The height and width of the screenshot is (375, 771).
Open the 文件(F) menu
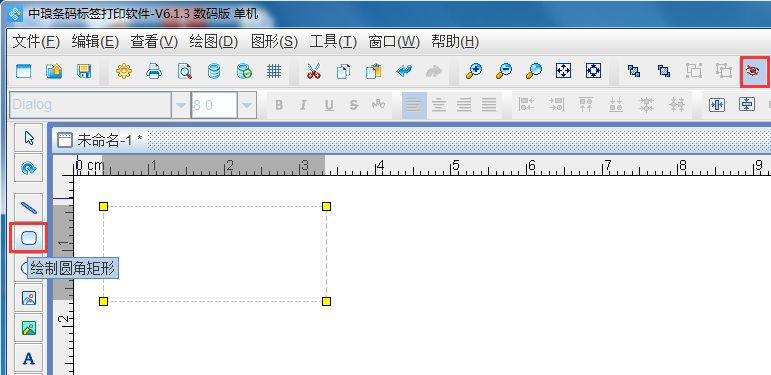[36, 42]
